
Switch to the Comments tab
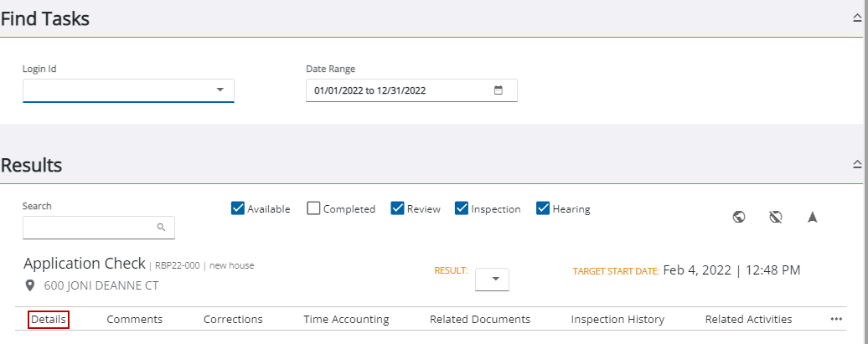(134, 319)
